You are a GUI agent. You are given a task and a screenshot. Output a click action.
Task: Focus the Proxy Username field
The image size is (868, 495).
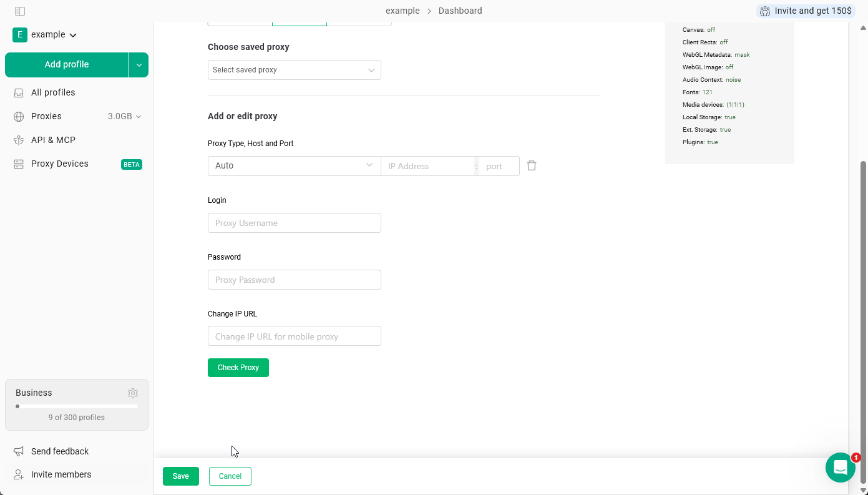tap(295, 223)
